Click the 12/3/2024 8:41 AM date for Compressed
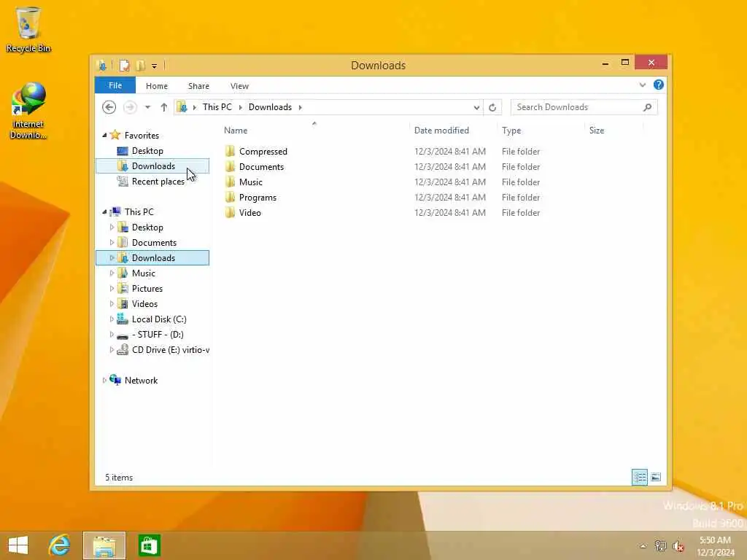Image resolution: width=747 pixels, height=560 pixels. 449,152
